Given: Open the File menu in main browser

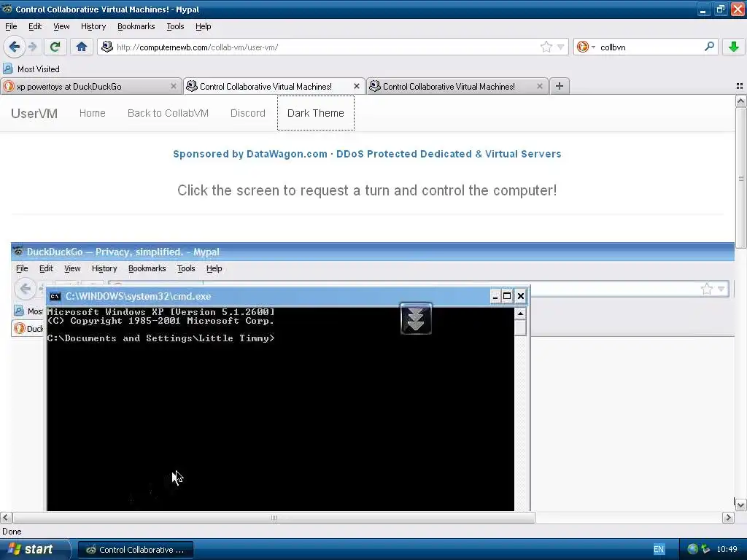Looking at the screenshot, I should click(x=11, y=26).
